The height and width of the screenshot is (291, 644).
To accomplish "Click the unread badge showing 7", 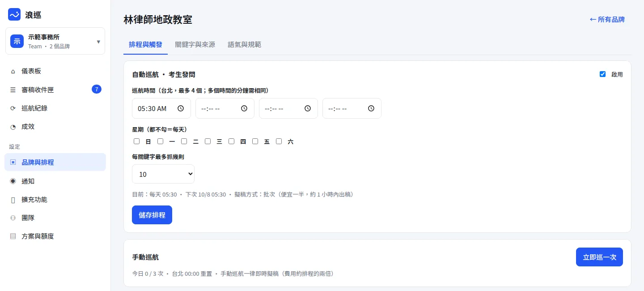I will point(97,90).
